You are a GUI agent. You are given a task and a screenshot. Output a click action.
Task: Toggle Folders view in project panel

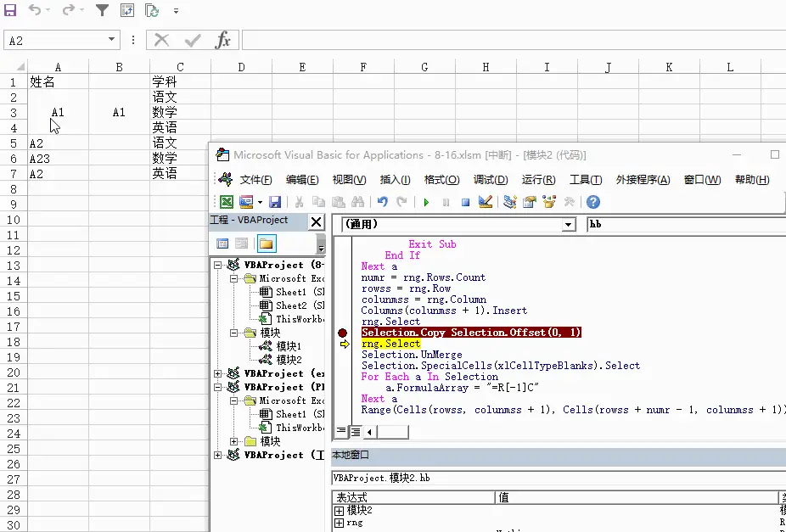click(267, 244)
